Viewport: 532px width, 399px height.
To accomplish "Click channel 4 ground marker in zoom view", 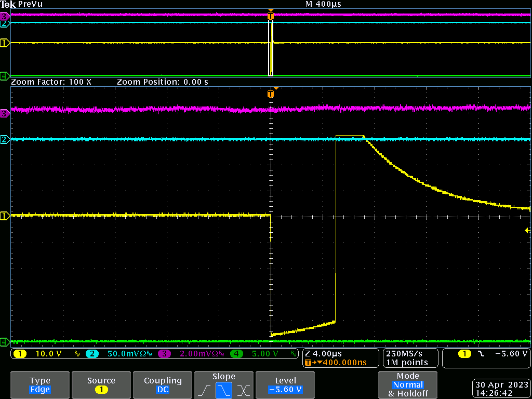I will click(5, 341).
